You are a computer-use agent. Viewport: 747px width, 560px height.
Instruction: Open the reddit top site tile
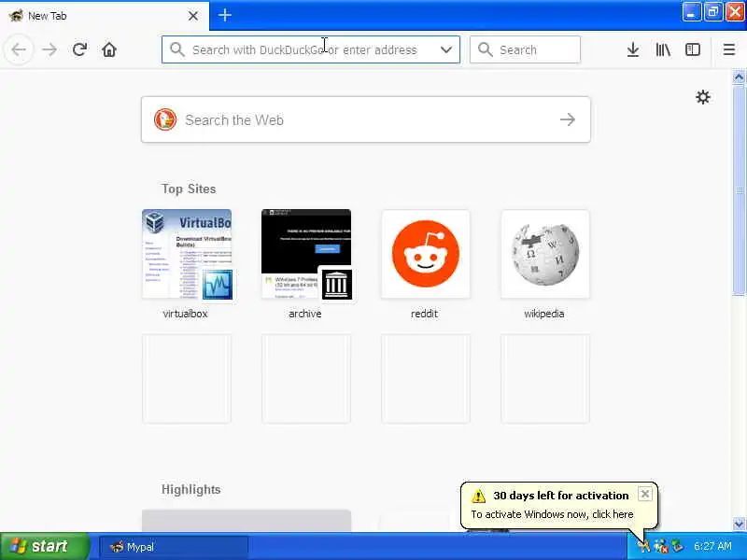pyautogui.click(x=426, y=254)
